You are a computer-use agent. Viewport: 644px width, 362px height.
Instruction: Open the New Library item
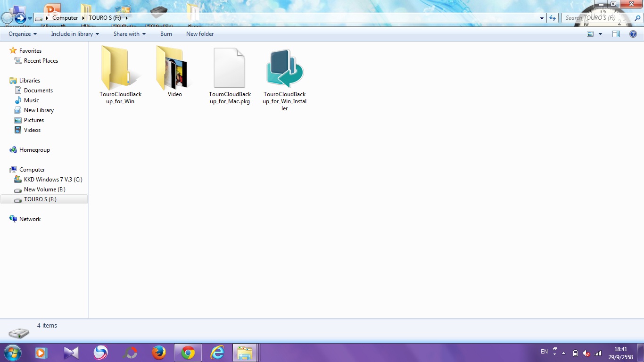pyautogui.click(x=39, y=110)
